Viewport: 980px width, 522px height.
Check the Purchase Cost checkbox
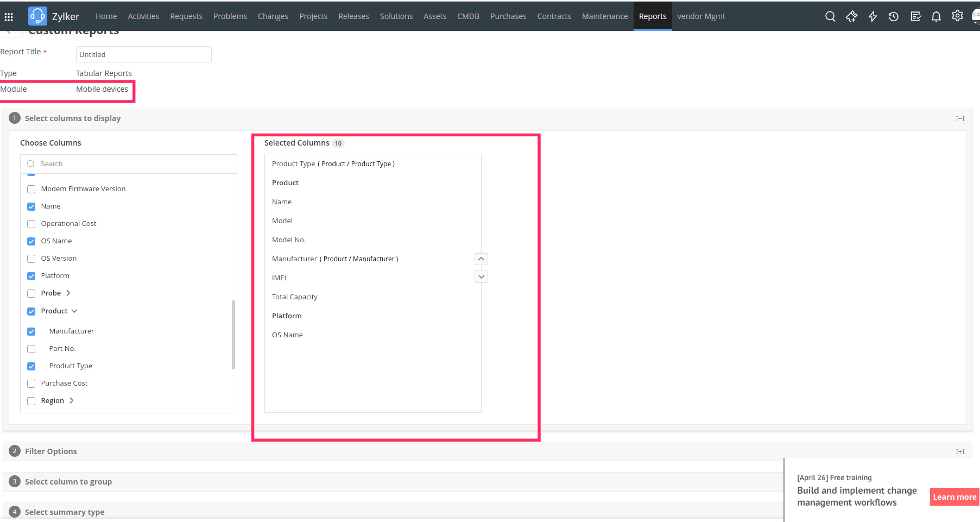[31, 383]
